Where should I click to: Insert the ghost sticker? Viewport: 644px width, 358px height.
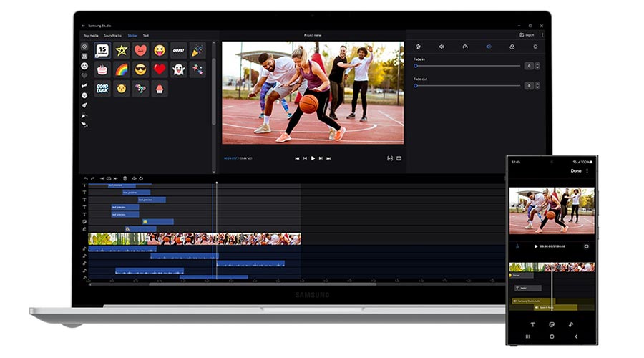179,69
